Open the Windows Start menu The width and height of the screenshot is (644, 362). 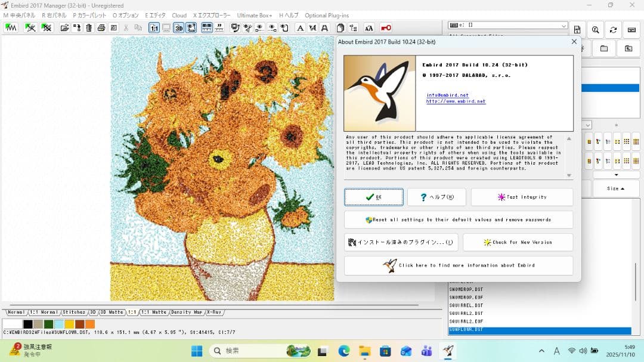coord(197,351)
